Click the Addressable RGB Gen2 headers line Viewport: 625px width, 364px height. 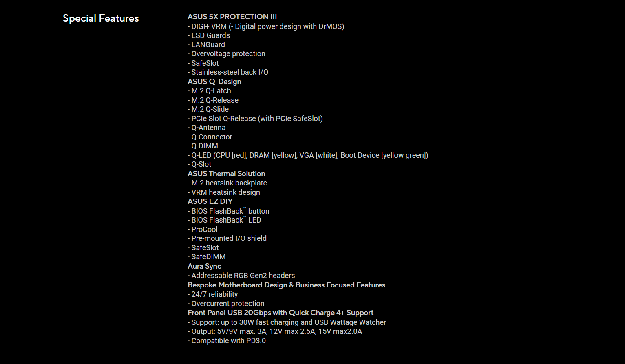[241, 276]
